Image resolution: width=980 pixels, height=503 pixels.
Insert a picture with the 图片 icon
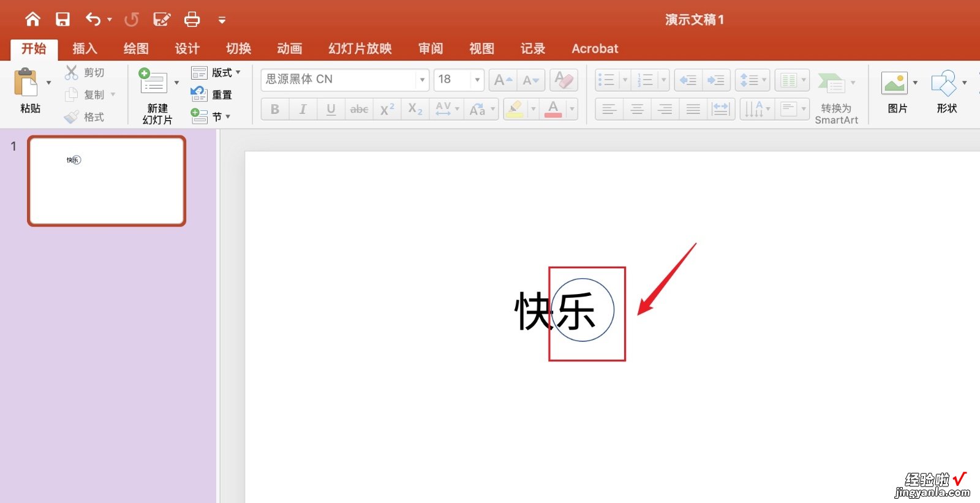pyautogui.click(x=895, y=83)
